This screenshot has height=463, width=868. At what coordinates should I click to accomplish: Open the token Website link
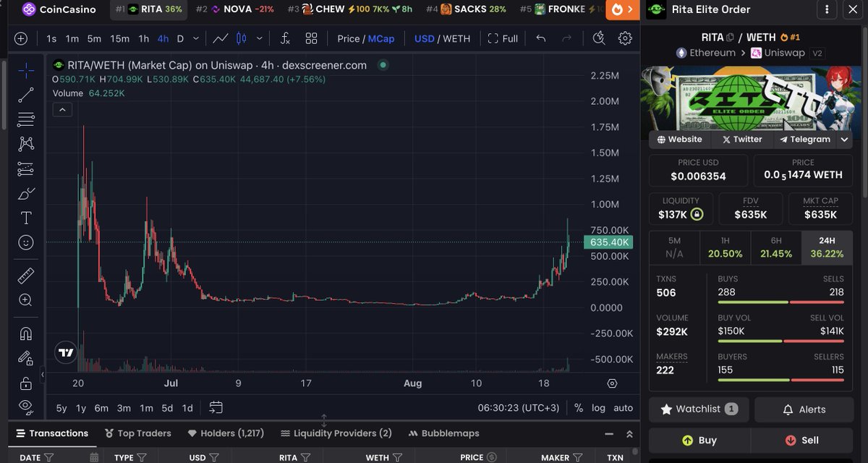pyautogui.click(x=679, y=140)
